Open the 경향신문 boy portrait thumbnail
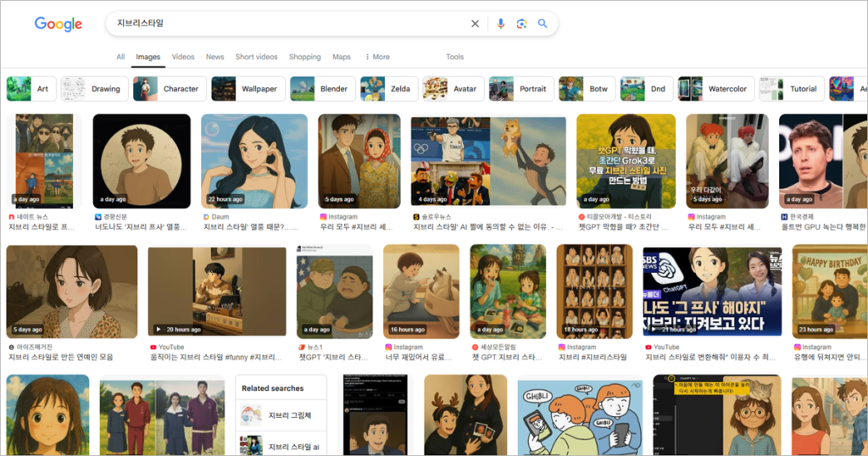868x456 pixels. coord(142,161)
